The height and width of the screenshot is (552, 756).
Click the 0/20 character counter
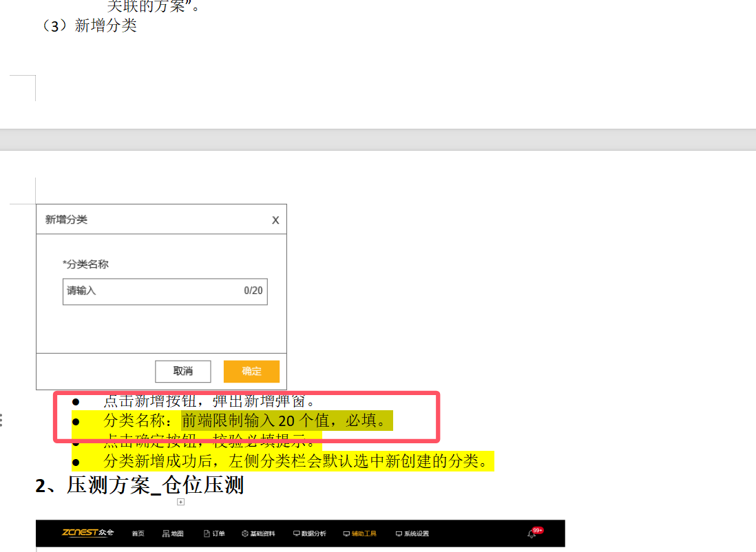pos(253,290)
